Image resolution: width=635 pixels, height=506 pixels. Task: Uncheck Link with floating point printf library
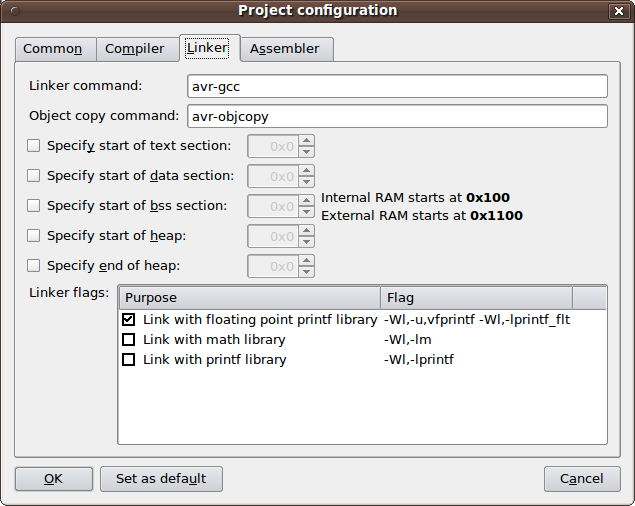pos(128,320)
